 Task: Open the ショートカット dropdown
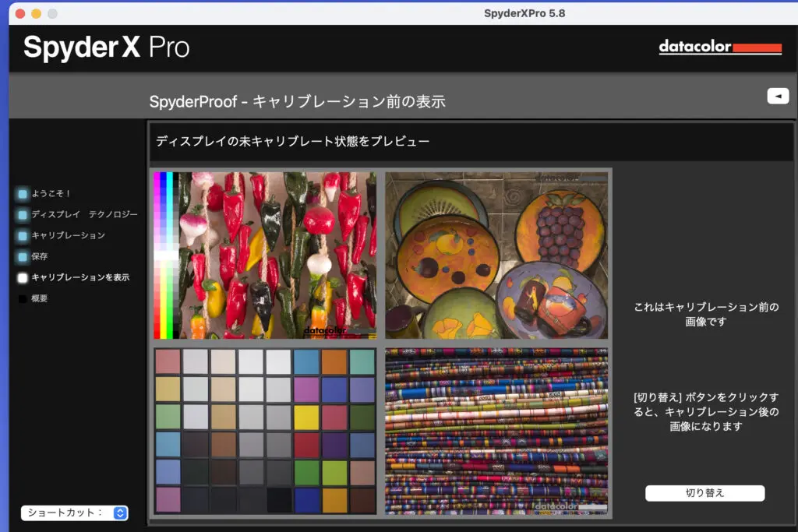click(x=74, y=513)
